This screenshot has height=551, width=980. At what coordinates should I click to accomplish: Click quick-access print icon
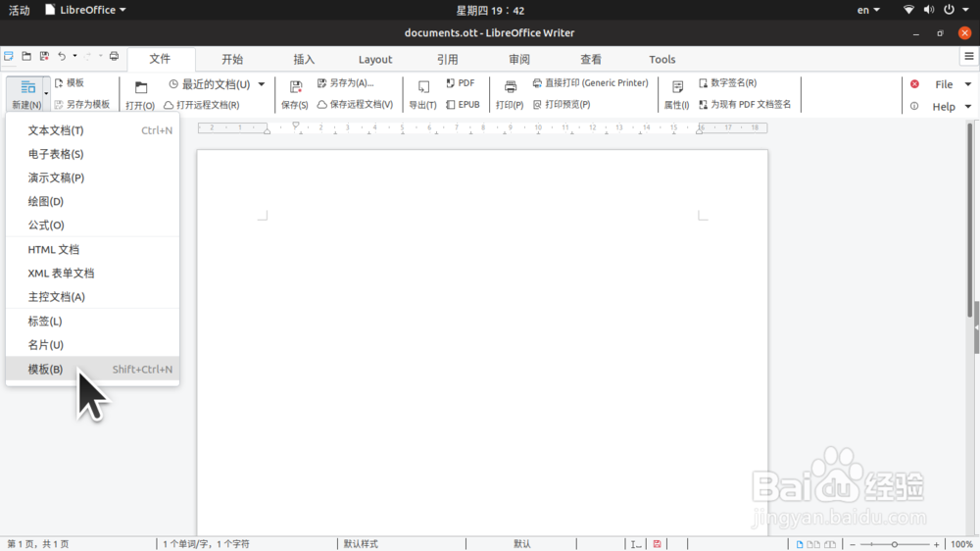coord(114,56)
